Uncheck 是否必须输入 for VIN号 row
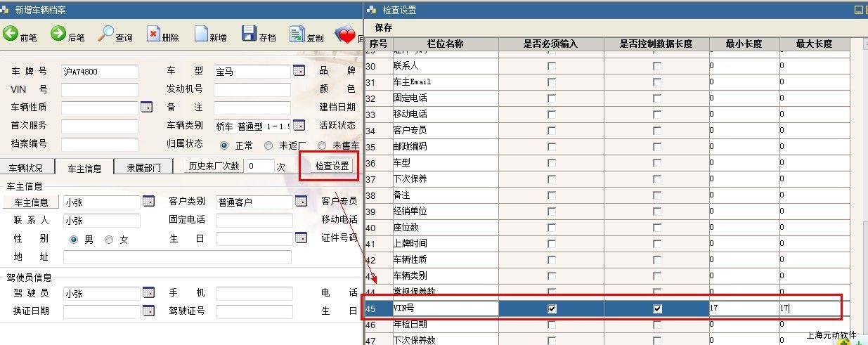Screen dimensions: 868x345 [x=552, y=308]
